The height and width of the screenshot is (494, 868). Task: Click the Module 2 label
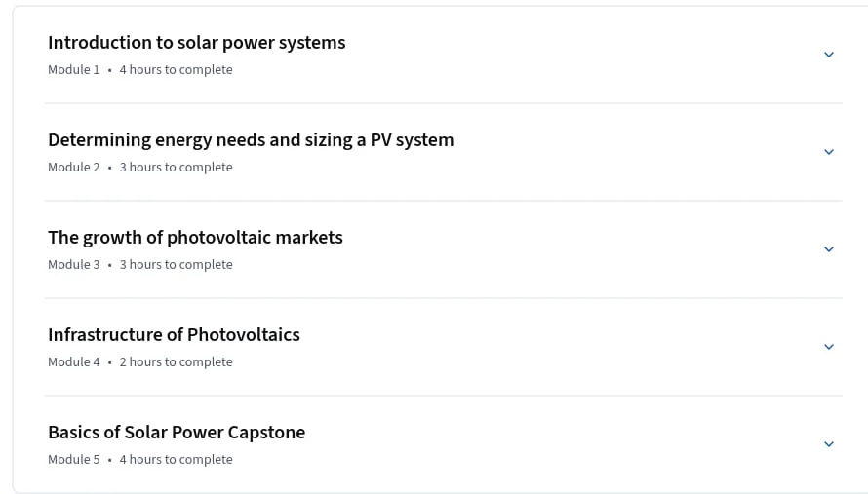[x=73, y=167]
